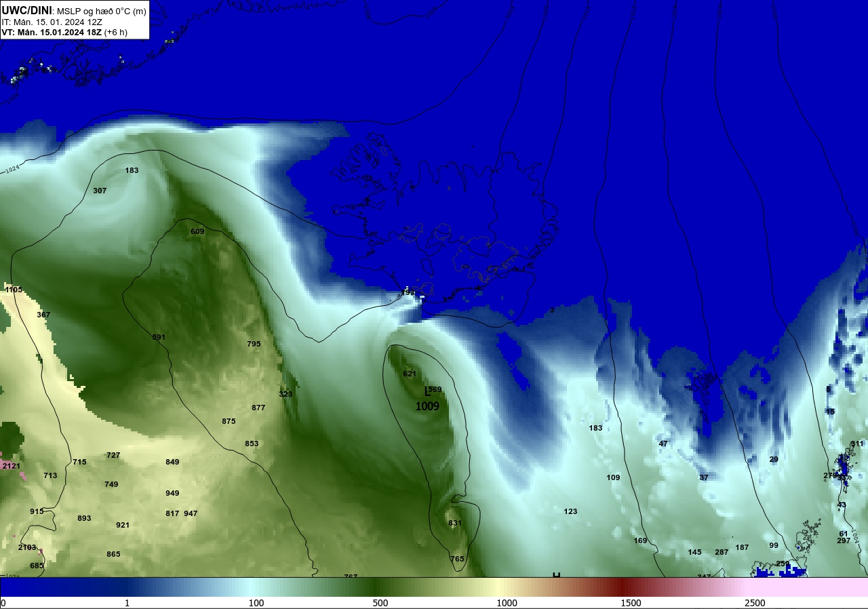Click the 500 label on the color scale
The image size is (868, 609).
point(380,603)
